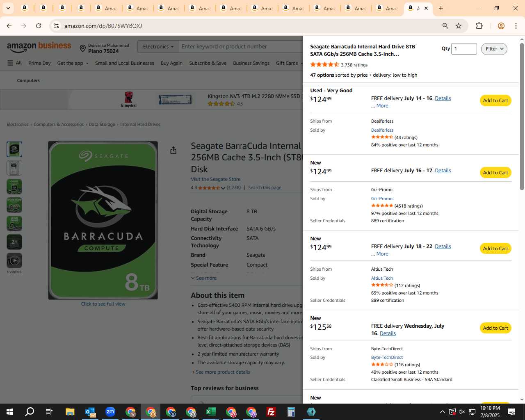Open Giz-Promo seller link
The height and width of the screenshot is (420, 525).
382,199
